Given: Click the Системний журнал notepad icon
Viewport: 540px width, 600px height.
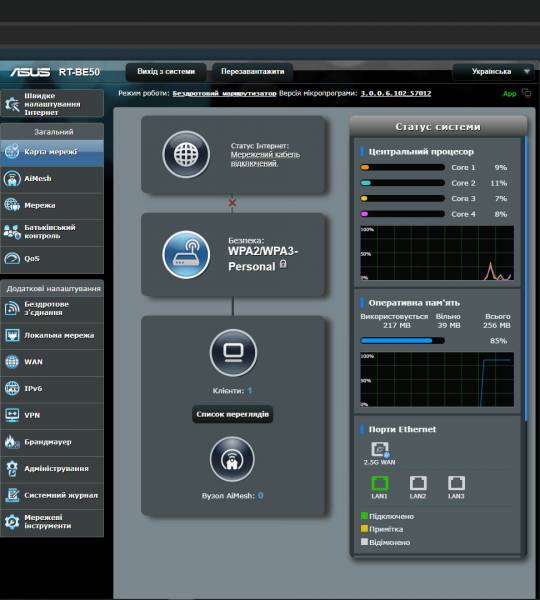Looking at the screenshot, I should pyautogui.click(x=12, y=495).
